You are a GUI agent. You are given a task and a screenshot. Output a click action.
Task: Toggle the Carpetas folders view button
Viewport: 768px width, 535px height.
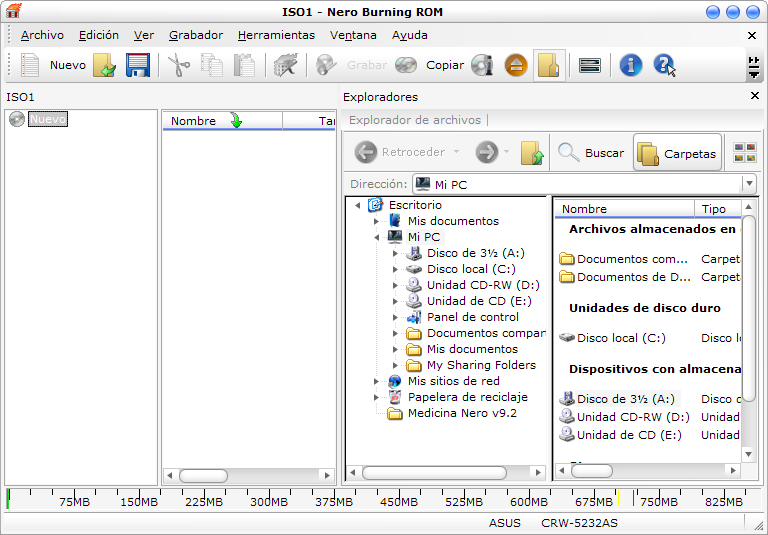677,153
